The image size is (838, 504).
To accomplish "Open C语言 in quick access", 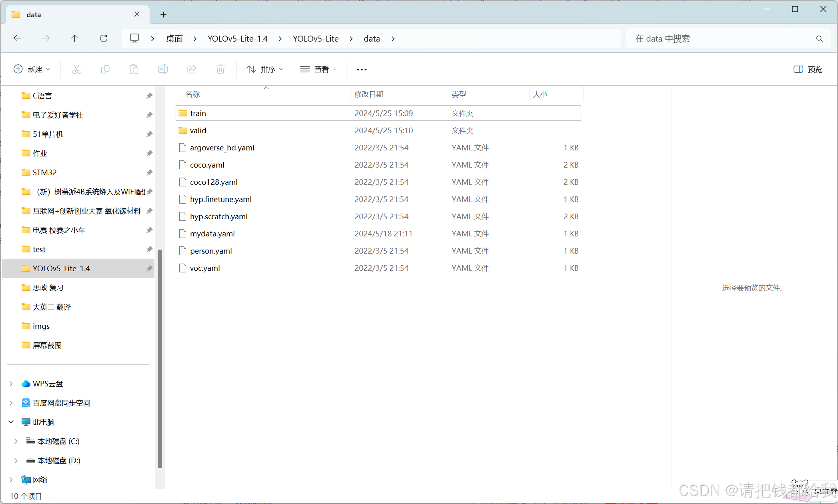I will 78,96.
